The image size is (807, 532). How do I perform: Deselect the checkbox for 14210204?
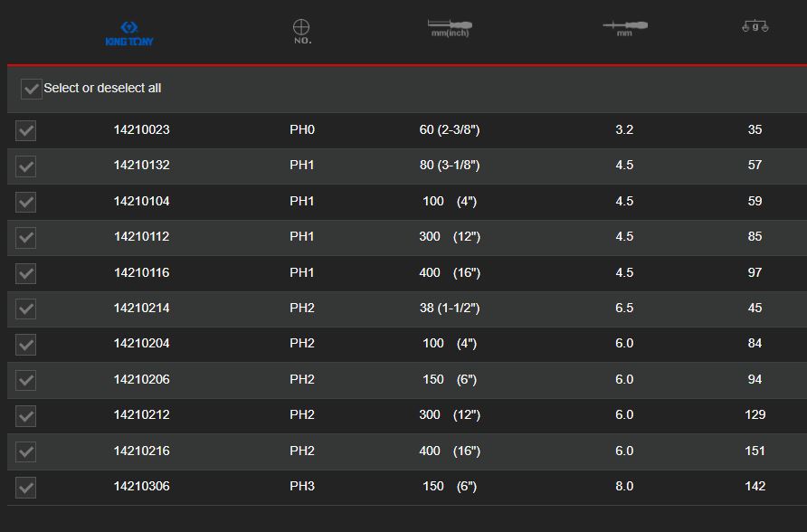pos(26,345)
